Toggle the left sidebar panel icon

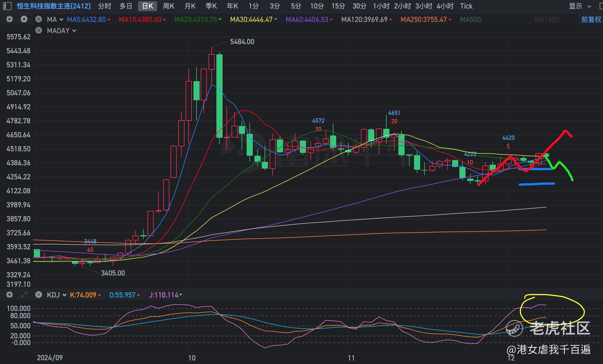(7, 6)
